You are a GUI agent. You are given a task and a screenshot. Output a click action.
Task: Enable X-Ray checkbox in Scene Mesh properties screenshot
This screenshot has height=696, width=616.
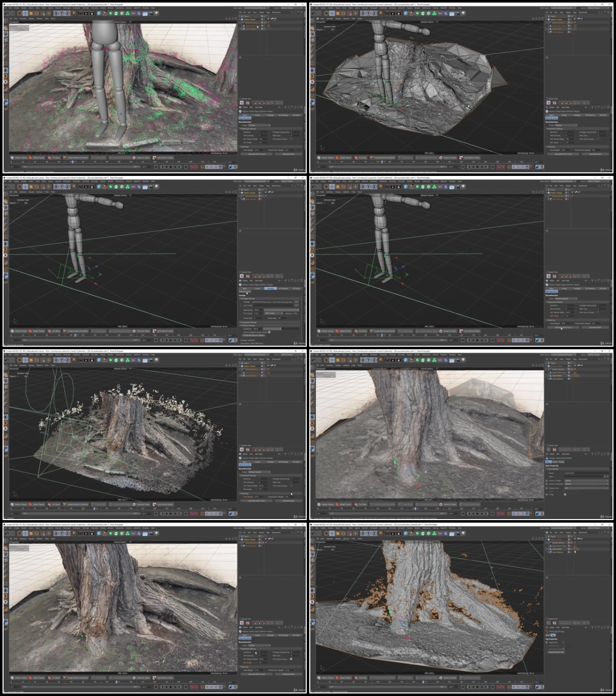(x=565, y=494)
